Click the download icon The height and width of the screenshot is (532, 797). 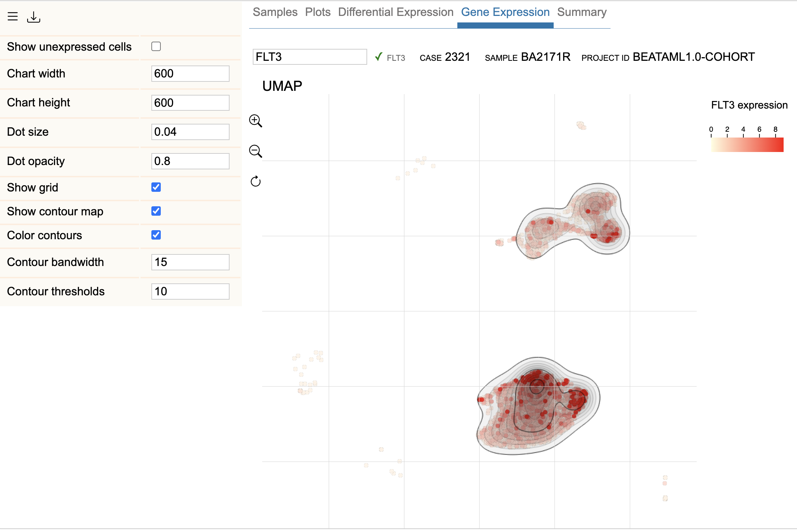(x=34, y=17)
